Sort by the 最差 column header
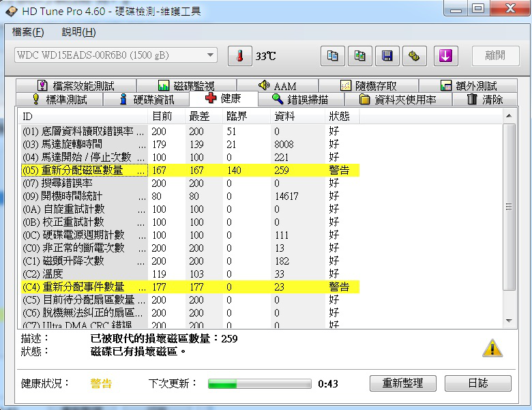The height and width of the screenshot is (410, 532). pyautogui.click(x=204, y=117)
